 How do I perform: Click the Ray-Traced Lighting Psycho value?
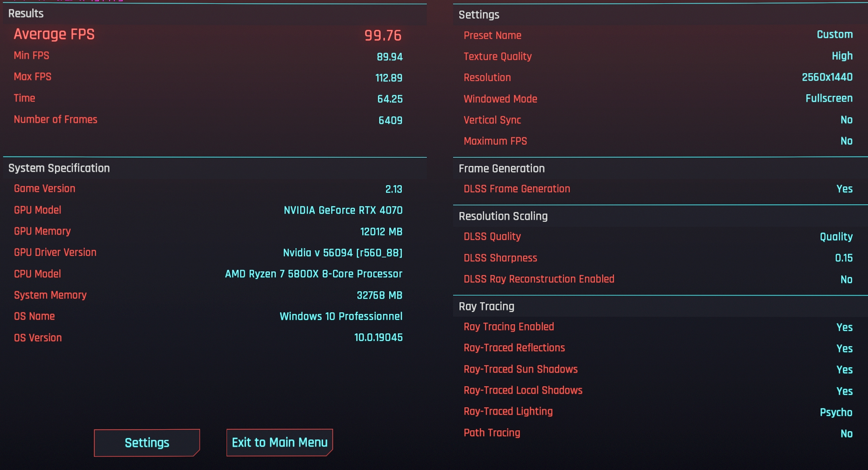[x=836, y=412]
